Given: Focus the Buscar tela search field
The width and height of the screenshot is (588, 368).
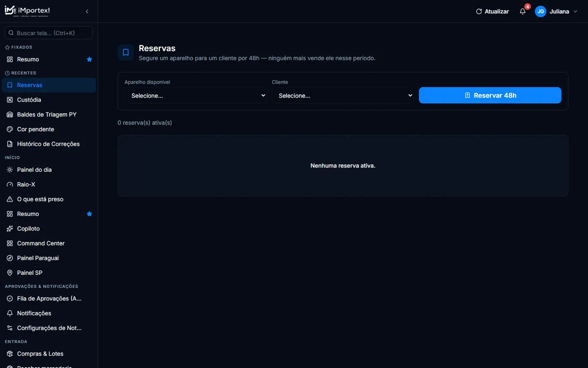Looking at the screenshot, I should (49, 33).
